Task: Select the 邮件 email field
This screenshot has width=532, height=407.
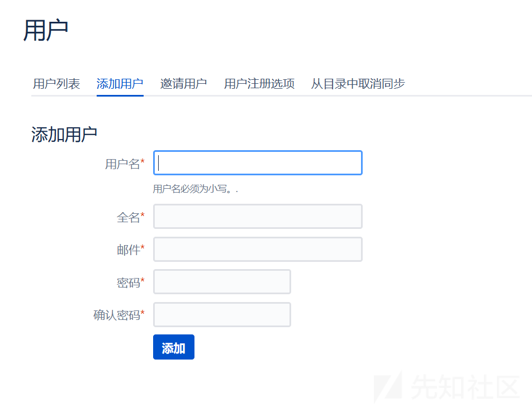Action: tap(257, 249)
